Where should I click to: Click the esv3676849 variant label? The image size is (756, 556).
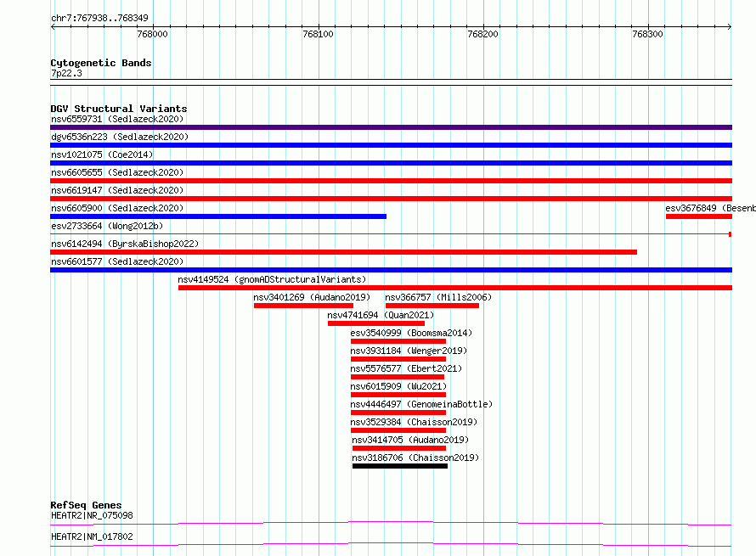710,208
